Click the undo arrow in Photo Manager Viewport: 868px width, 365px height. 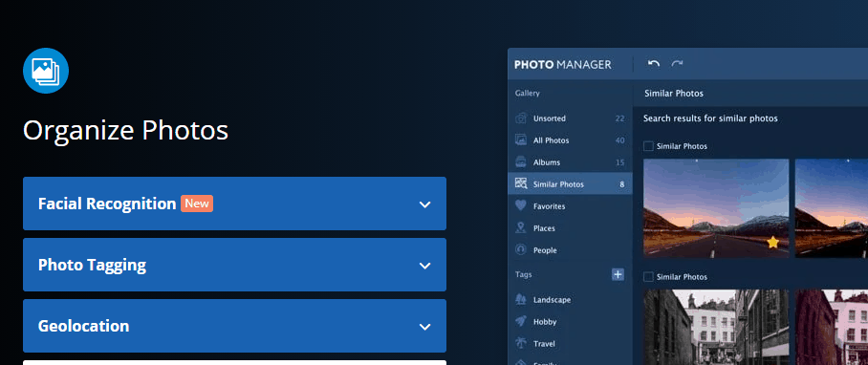pyautogui.click(x=654, y=64)
